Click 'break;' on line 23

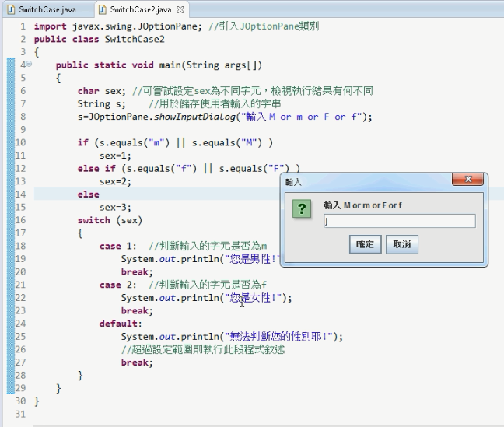(137, 310)
